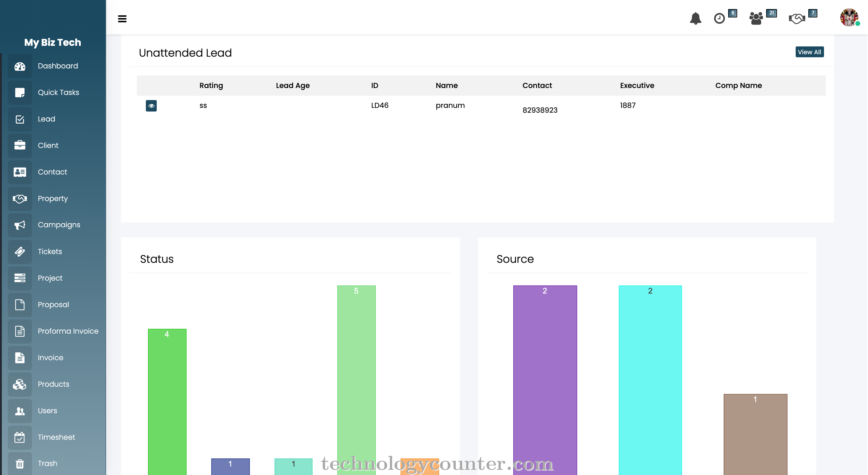Click the Contact card icon
The height and width of the screenshot is (475, 868).
(x=20, y=172)
